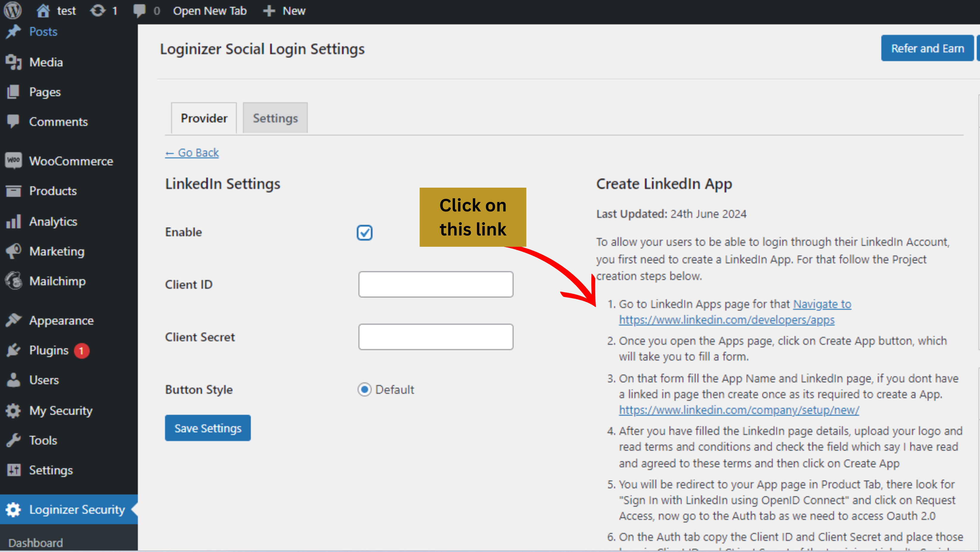Click the Settings sliders icon
This screenshot has width=980, height=552.
click(x=13, y=470)
